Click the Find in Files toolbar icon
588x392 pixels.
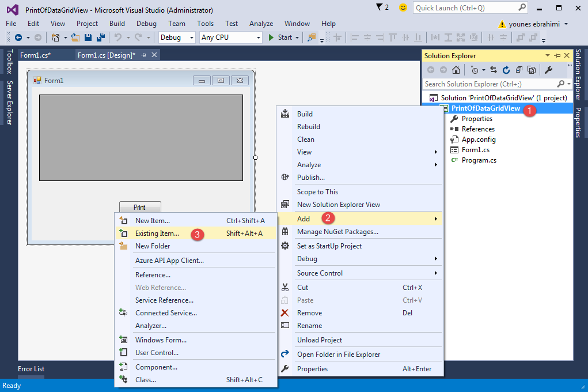tap(312, 37)
